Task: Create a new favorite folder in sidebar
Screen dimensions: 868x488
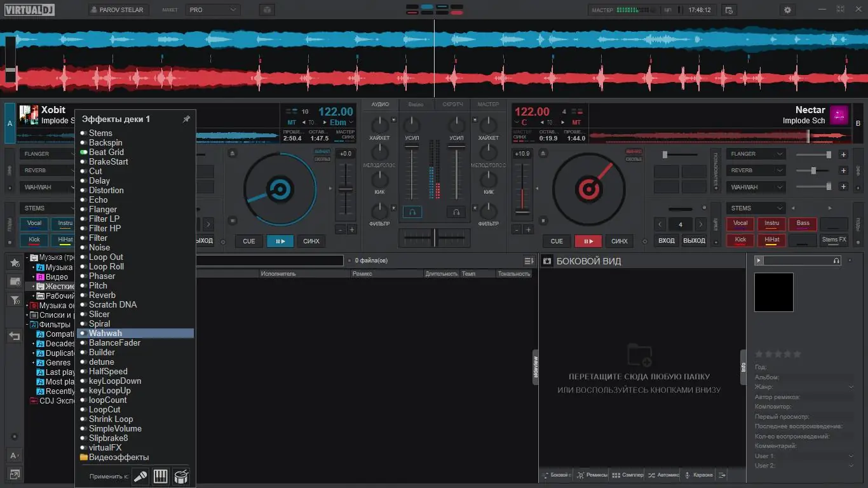Action: click(x=14, y=262)
